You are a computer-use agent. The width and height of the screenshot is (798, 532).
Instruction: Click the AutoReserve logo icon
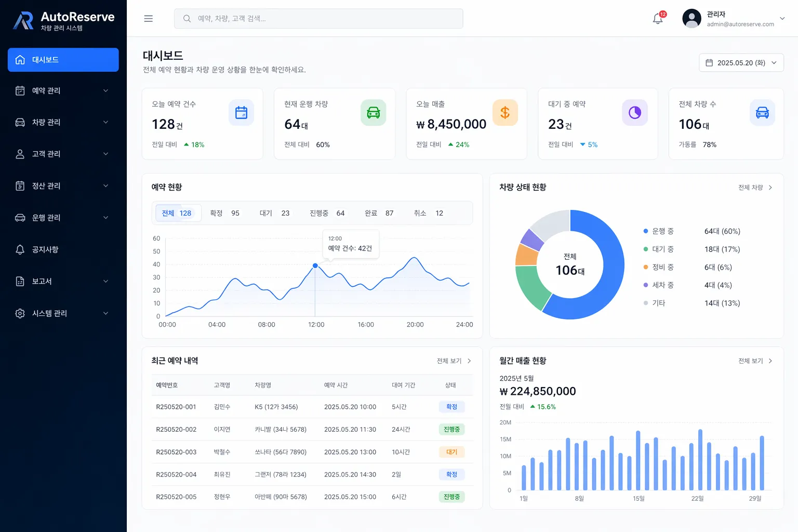[x=23, y=20]
